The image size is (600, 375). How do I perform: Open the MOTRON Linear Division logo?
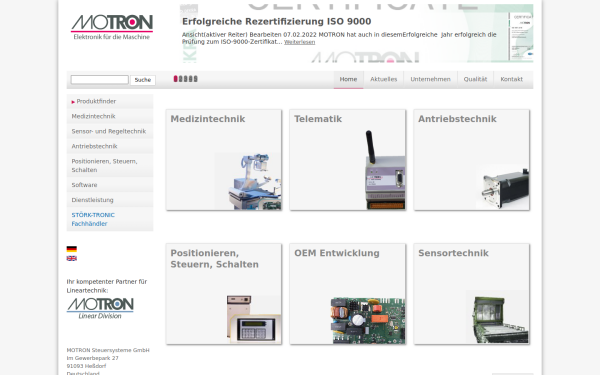click(100, 308)
